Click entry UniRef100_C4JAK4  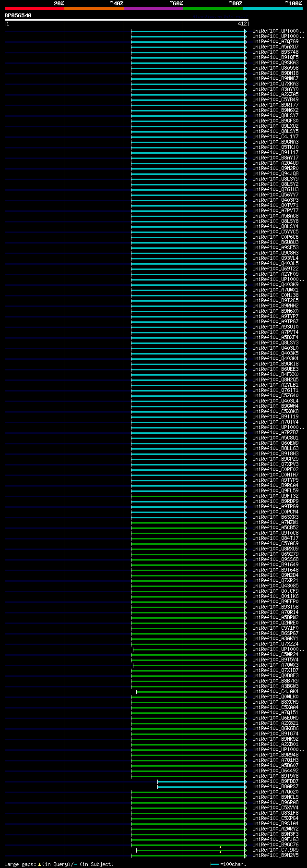[275, 692]
